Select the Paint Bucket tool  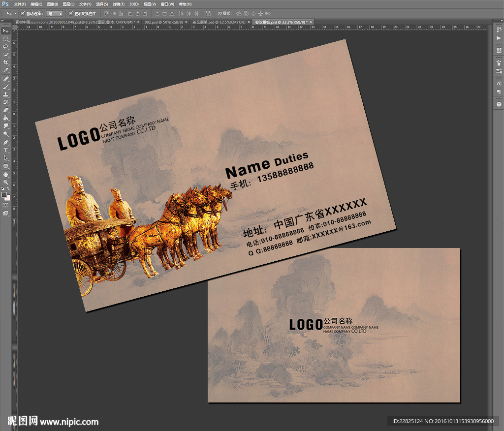(5, 118)
